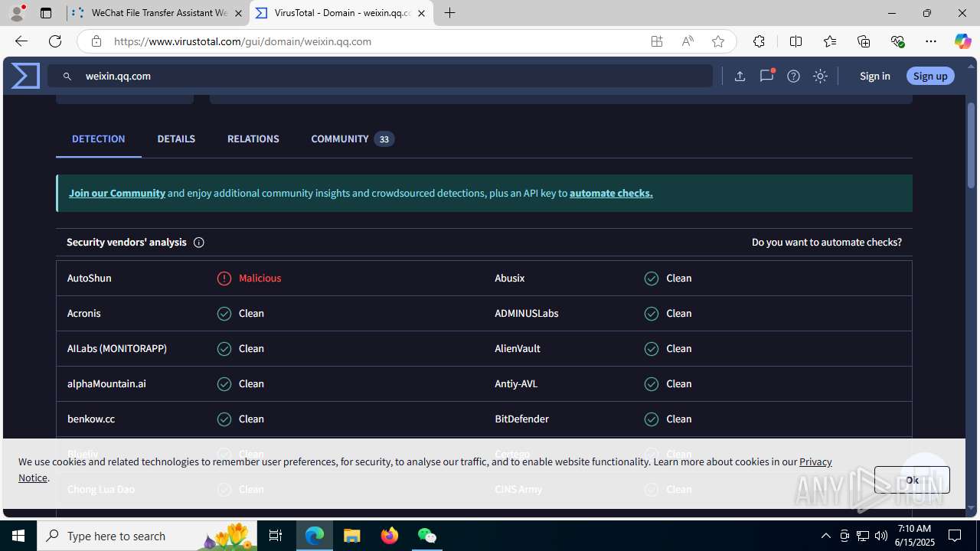Click the taskbar search box
This screenshot has width=980, height=551.
pyautogui.click(x=147, y=536)
